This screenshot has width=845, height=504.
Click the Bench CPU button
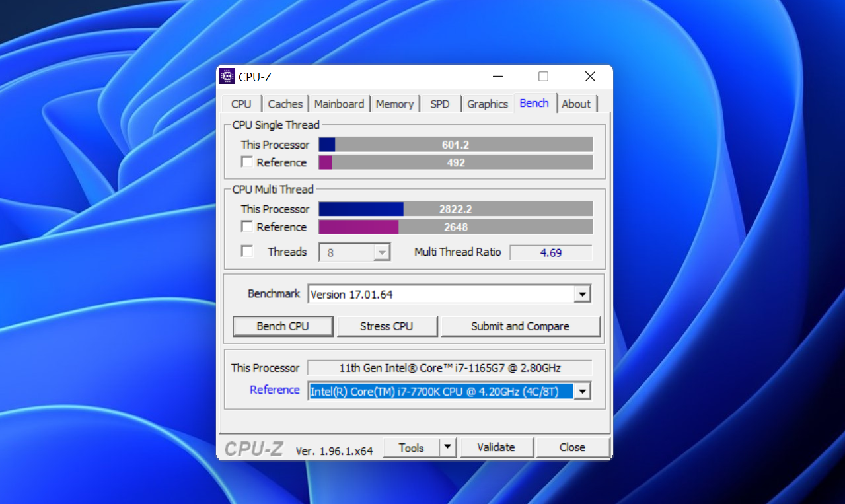coord(283,326)
